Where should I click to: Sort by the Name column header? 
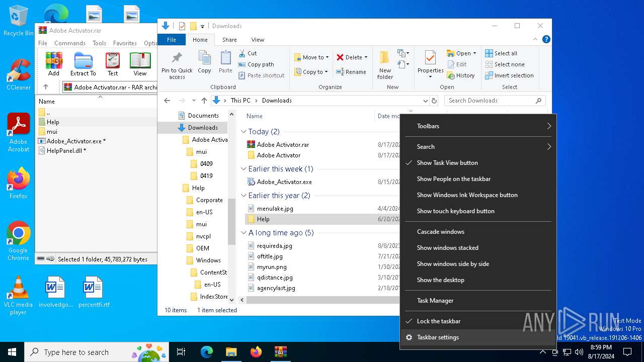255,116
